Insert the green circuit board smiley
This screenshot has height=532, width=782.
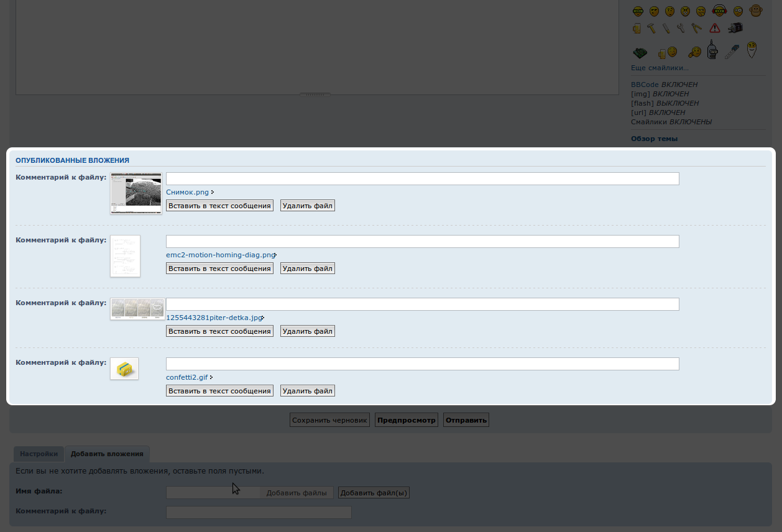[640, 53]
